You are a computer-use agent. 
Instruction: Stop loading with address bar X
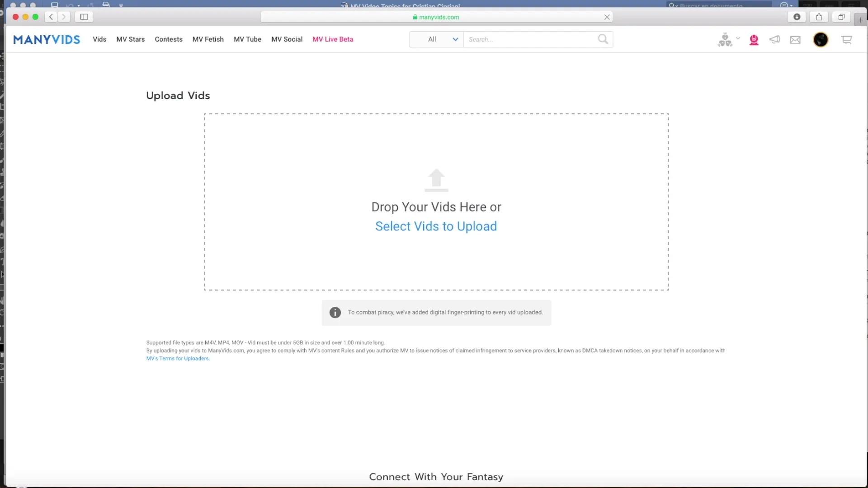tap(607, 17)
